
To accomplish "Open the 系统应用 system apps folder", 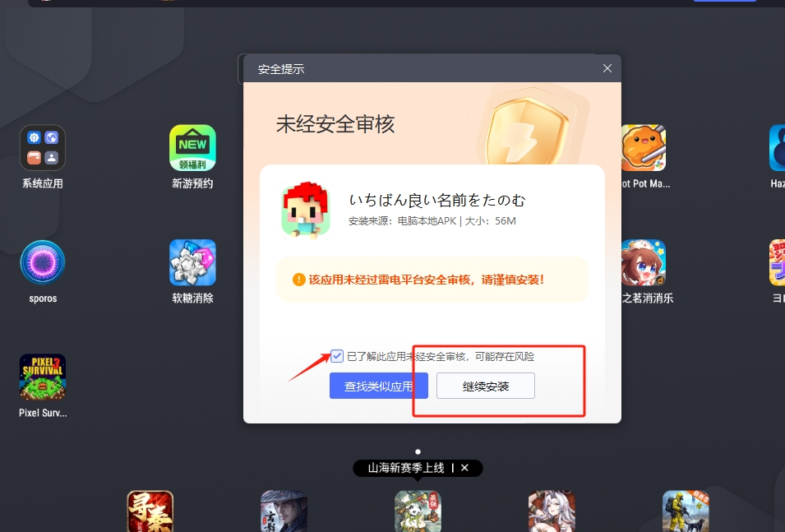I will (43, 148).
